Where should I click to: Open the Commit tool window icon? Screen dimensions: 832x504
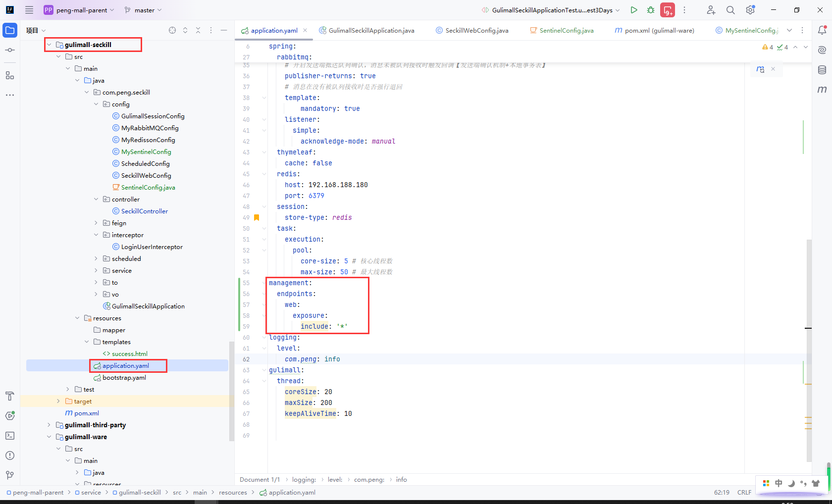[10, 50]
